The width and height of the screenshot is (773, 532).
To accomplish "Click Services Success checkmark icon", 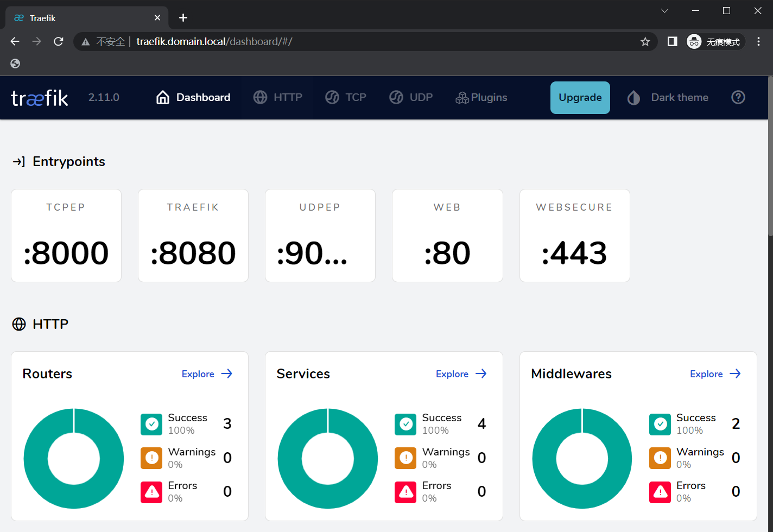I will click(x=405, y=425).
